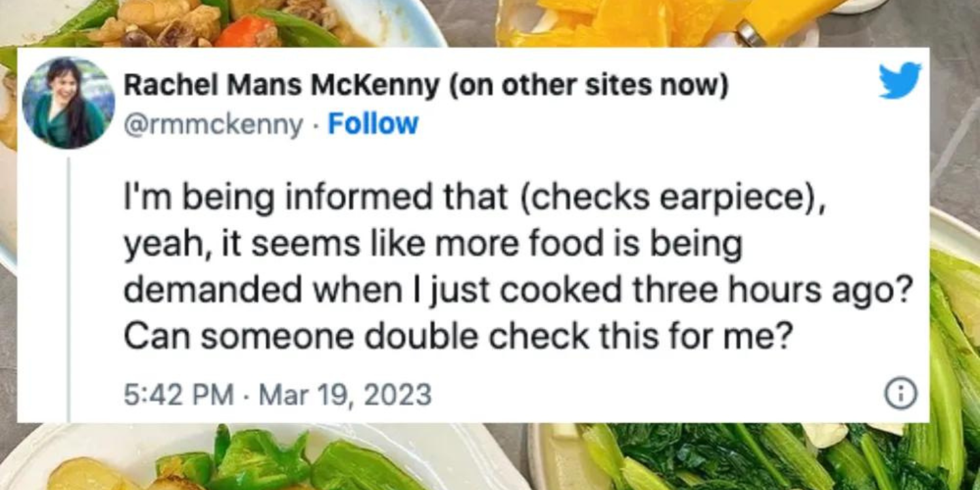The height and width of the screenshot is (490, 980).
Task: Click the sentence 'Can someone double check this for me?'
Action: [453, 338]
